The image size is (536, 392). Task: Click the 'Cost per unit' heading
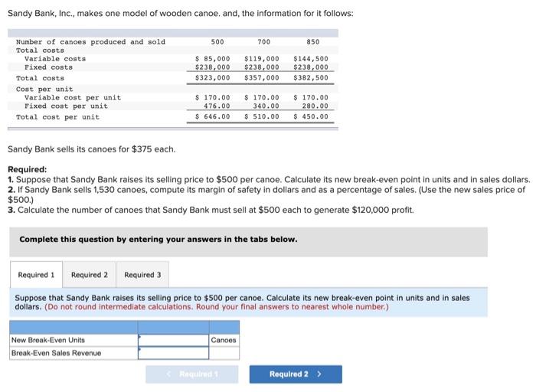coord(44,89)
